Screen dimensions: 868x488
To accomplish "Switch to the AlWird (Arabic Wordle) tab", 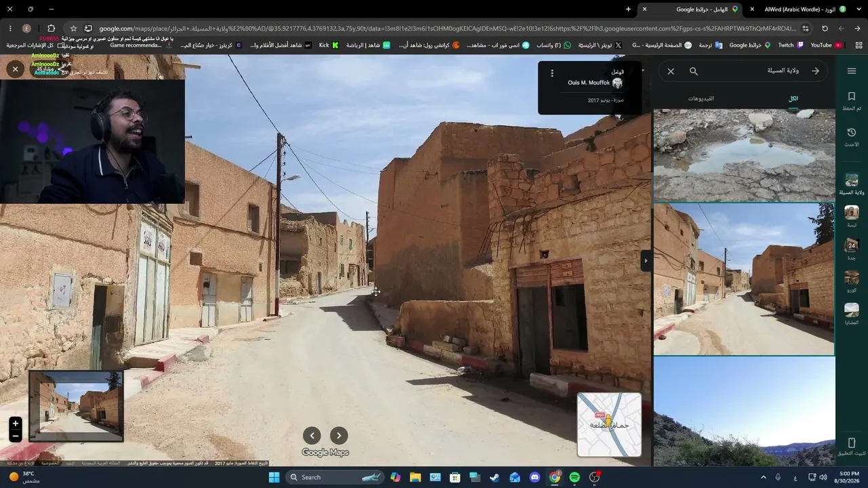I will [x=800, y=9].
